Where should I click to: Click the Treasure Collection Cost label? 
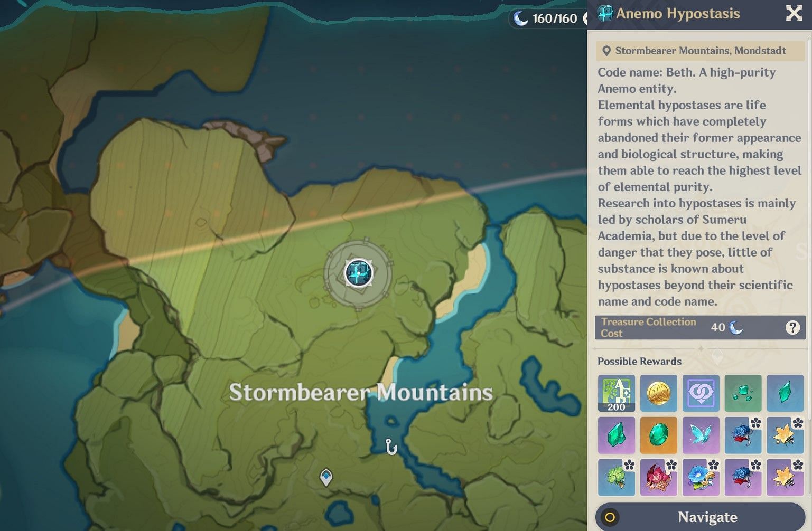(x=648, y=327)
